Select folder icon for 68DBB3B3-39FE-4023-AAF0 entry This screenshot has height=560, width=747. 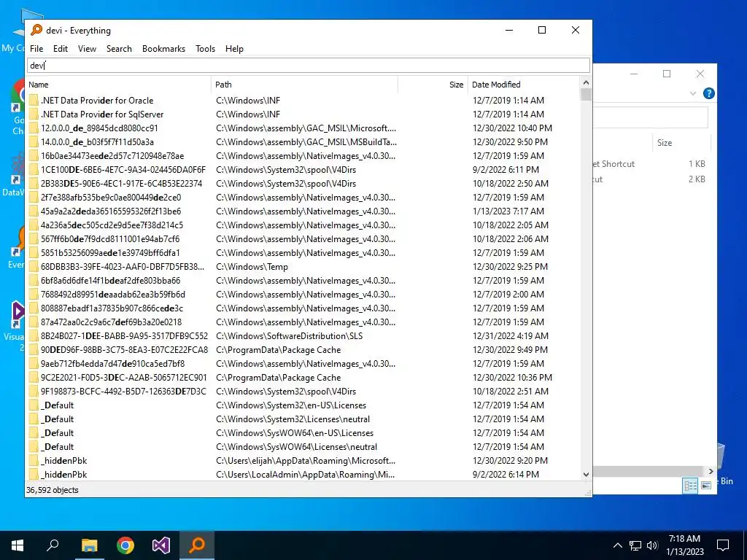point(34,267)
